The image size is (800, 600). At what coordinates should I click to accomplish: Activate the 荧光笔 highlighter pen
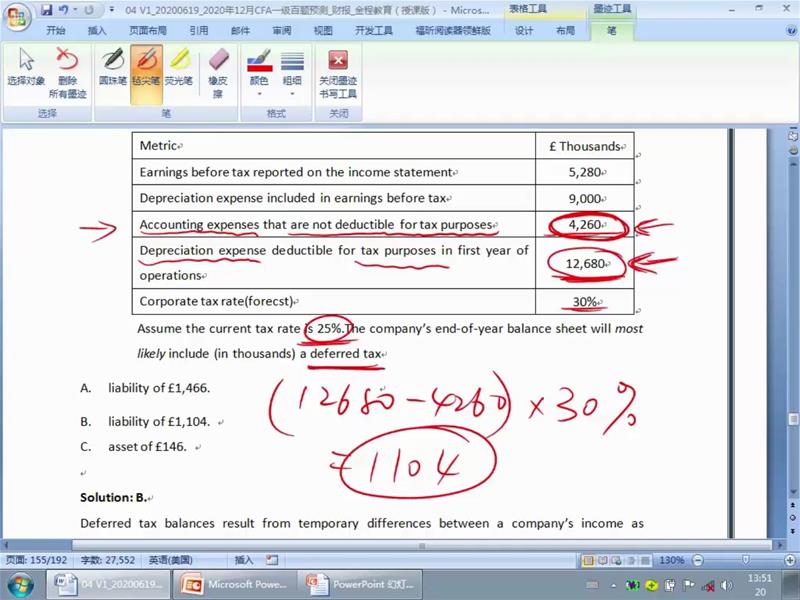pos(179,67)
